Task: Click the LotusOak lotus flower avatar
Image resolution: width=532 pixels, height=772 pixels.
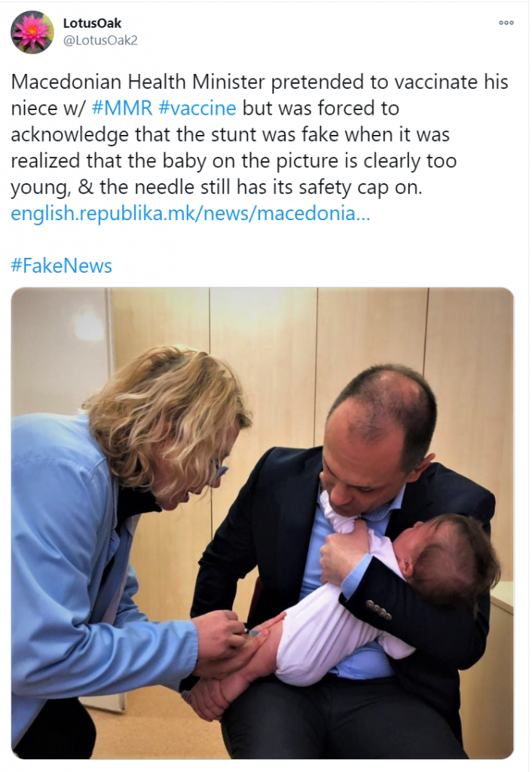Action: (32, 32)
